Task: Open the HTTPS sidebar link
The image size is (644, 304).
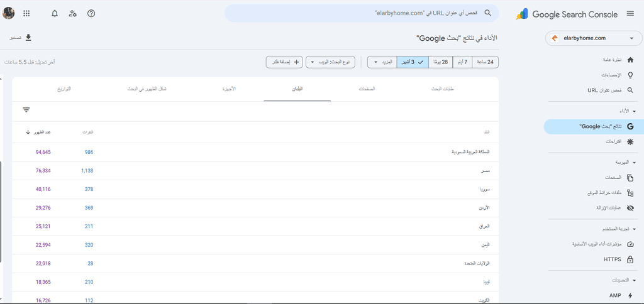Action: 613,259
